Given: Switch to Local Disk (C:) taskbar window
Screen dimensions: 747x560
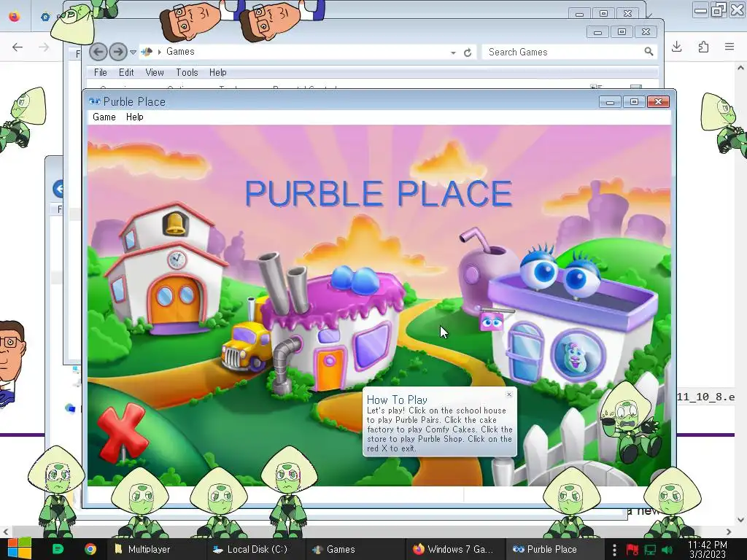Looking at the screenshot, I should pos(255,549).
